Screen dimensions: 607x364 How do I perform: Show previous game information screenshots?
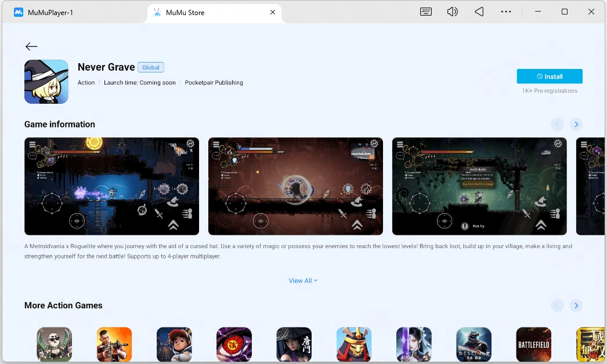point(557,124)
